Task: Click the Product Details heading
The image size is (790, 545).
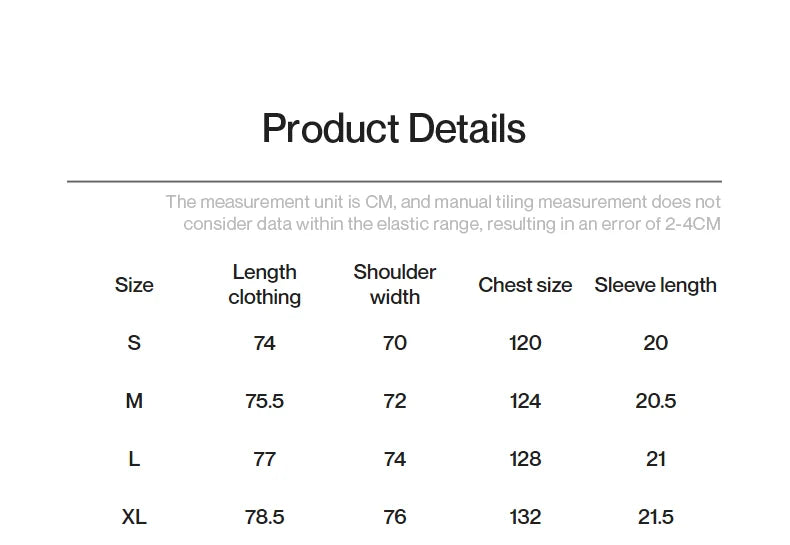Action: click(x=393, y=129)
